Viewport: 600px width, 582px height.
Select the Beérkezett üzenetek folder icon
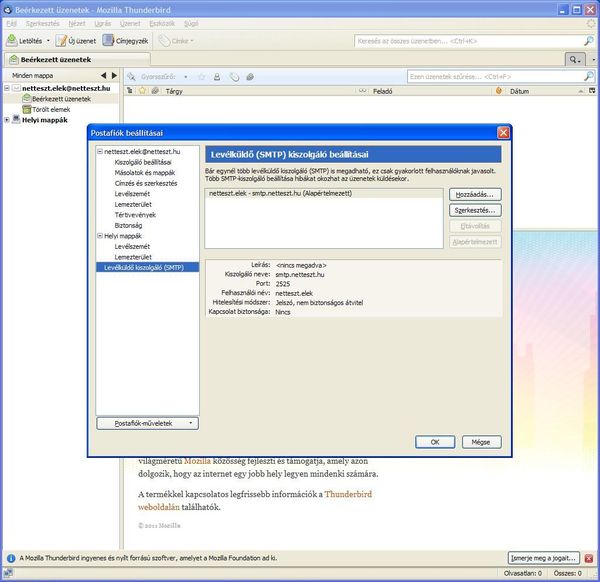pyautogui.click(x=26, y=99)
